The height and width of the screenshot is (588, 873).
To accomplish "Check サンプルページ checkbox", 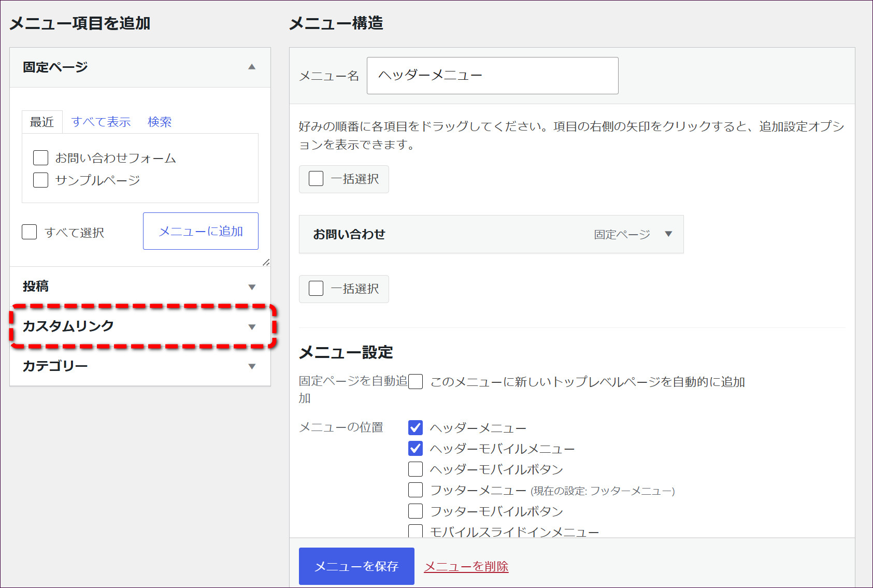I will pyautogui.click(x=40, y=180).
